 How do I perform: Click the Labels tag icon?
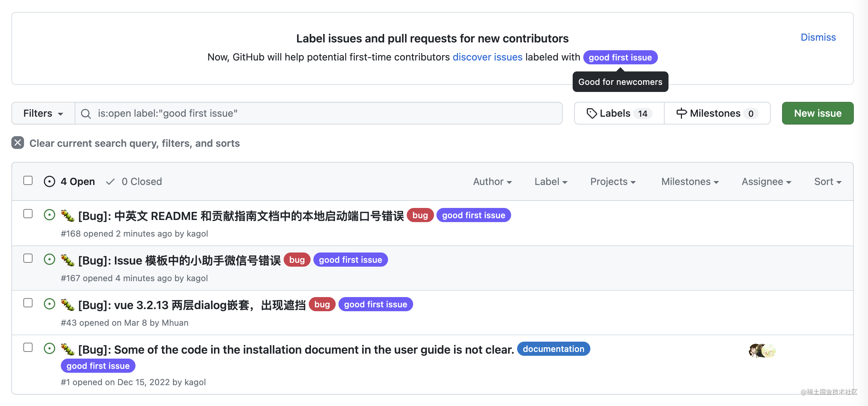coord(591,114)
